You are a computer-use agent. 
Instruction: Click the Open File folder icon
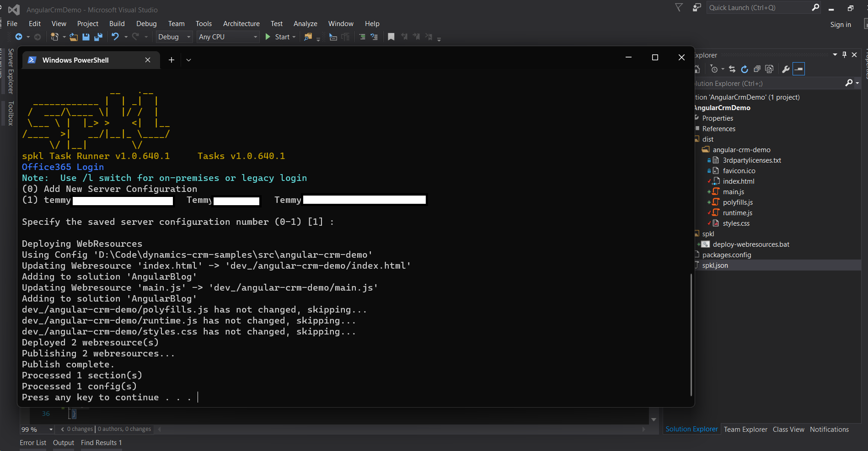pos(74,37)
